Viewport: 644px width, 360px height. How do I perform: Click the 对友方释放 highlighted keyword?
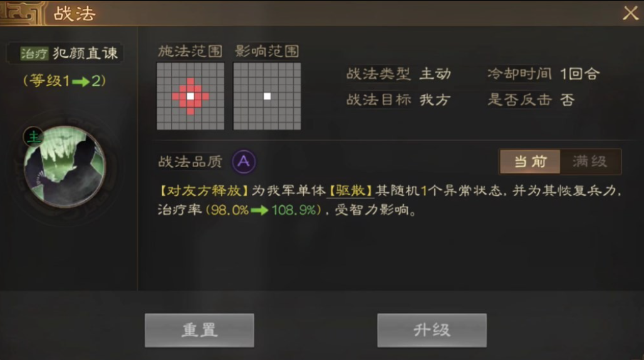click(x=204, y=191)
